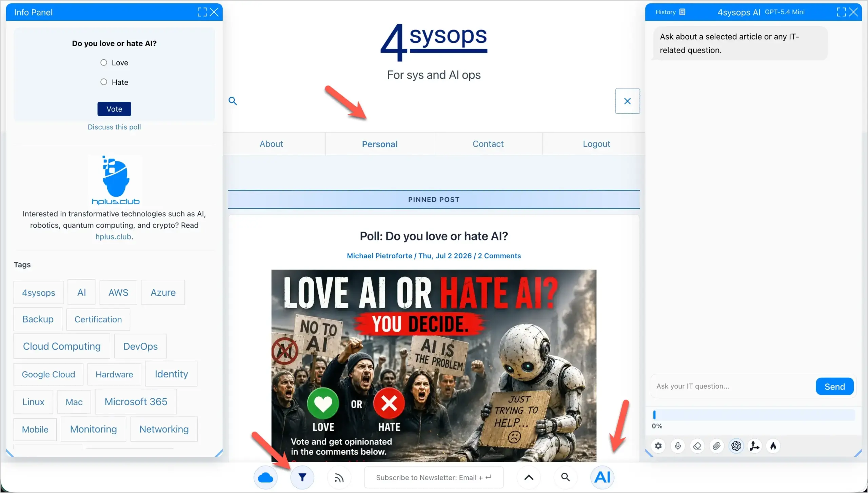
Task: Maximize the 4sysops AI panel
Action: tap(841, 12)
